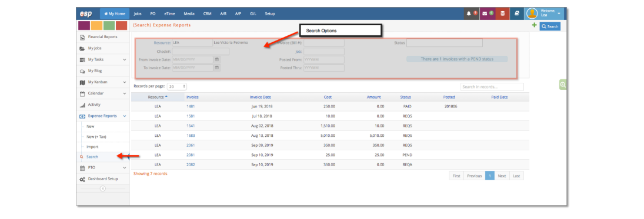Open invoice 2081 link
The width and height of the screenshot is (644, 219).
191,155
